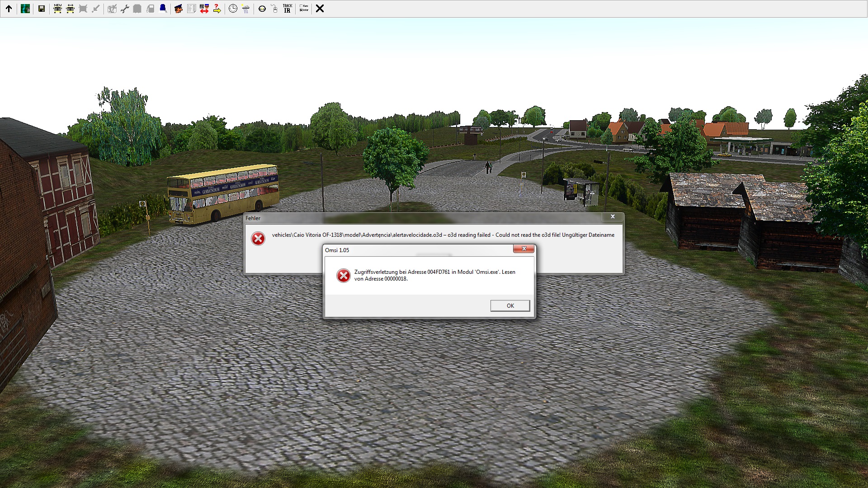Screen dimensions: 868x488
Task: Click the PC-driver swap arrows icon
Action: (x=204, y=9)
